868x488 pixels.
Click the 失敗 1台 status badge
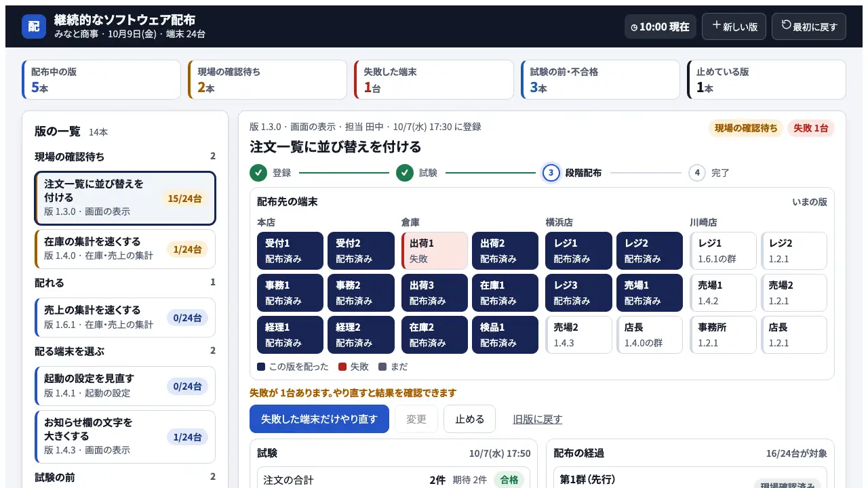[811, 128]
